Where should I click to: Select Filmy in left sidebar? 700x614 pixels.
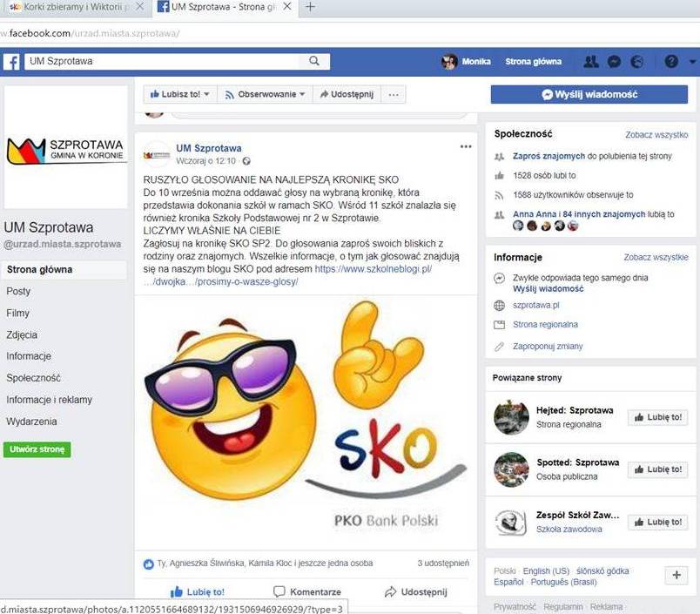[x=18, y=313]
